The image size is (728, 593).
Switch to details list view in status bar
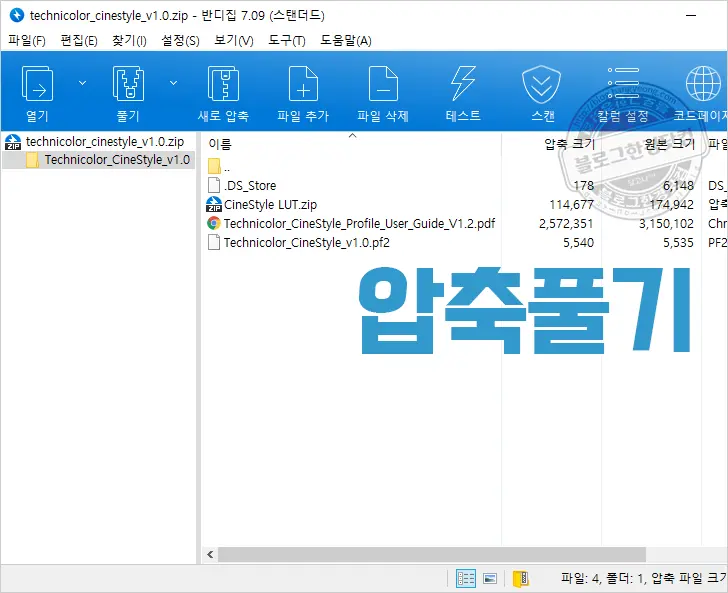coord(466,578)
